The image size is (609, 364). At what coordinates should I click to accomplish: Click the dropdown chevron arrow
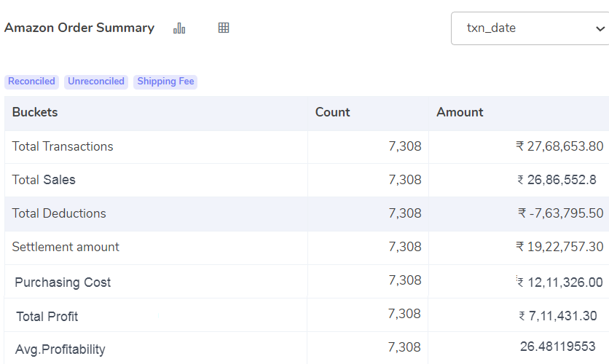[x=600, y=28]
